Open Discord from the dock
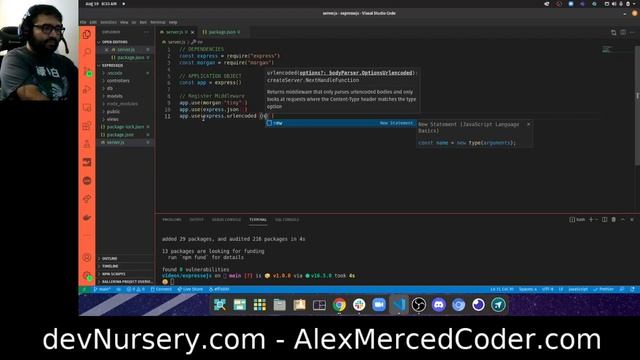This screenshot has height=360, width=640. (x=438, y=304)
